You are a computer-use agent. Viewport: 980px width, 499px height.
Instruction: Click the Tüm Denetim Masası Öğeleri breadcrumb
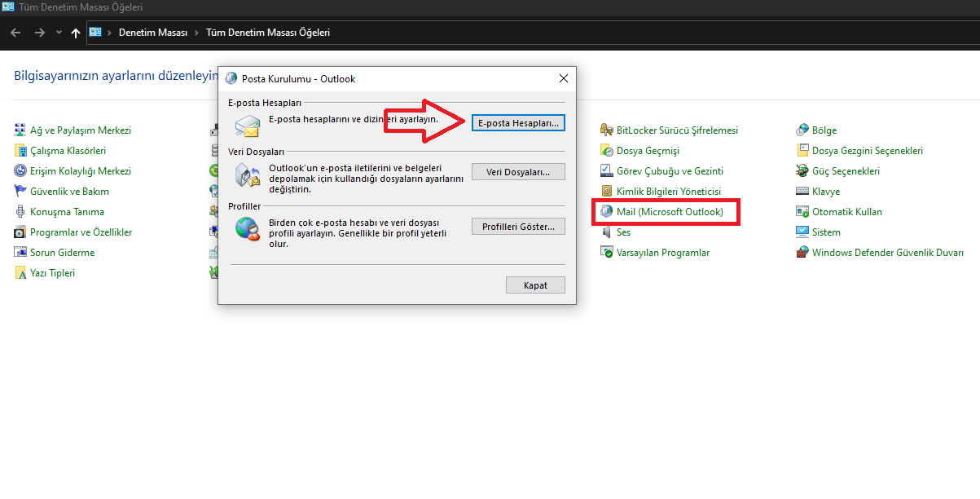pos(267,33)
